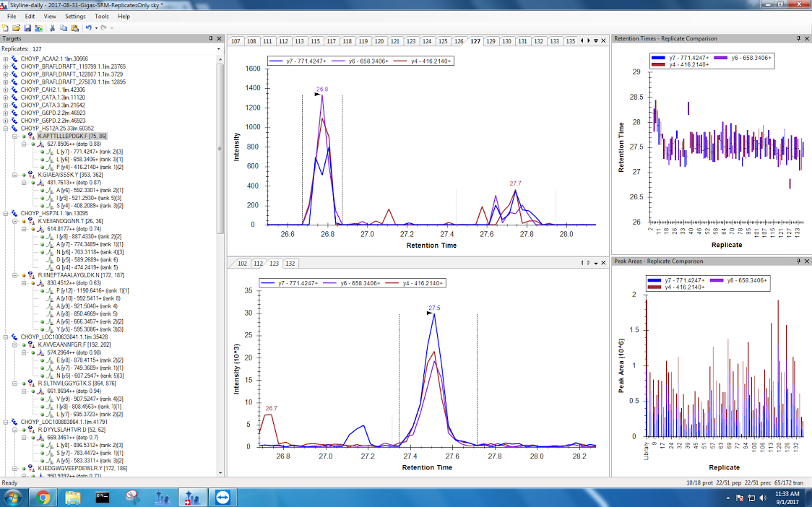This screenshot has height=507, width=812.
Task: Click the Open file toolbar icon
Action: coord(16,28)
